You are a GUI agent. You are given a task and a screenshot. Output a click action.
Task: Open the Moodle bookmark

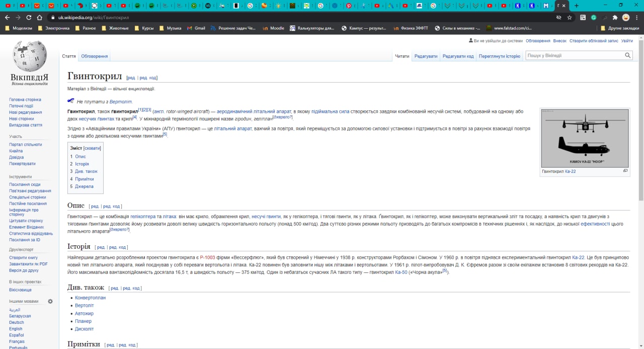click(273, 28)
